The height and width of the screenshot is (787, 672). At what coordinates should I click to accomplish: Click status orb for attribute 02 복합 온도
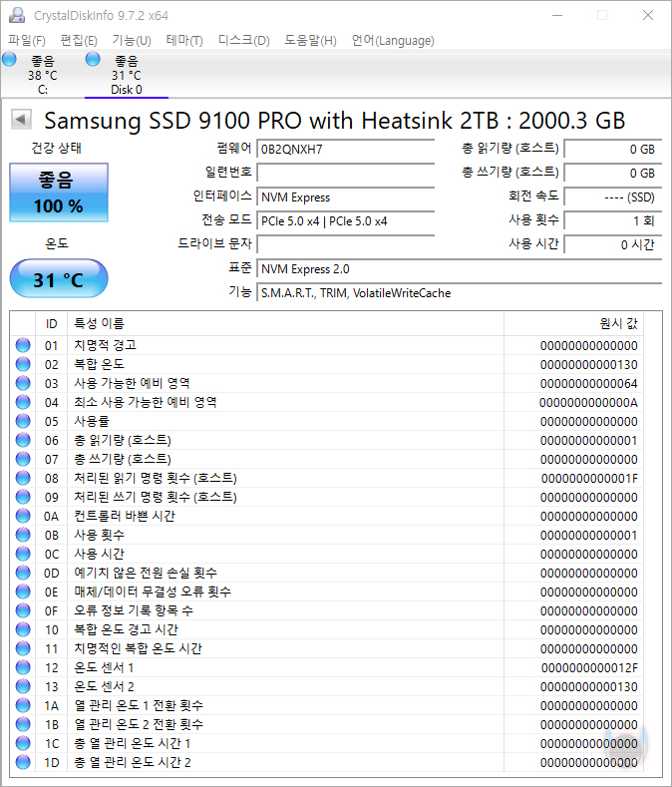click(23, 364)
